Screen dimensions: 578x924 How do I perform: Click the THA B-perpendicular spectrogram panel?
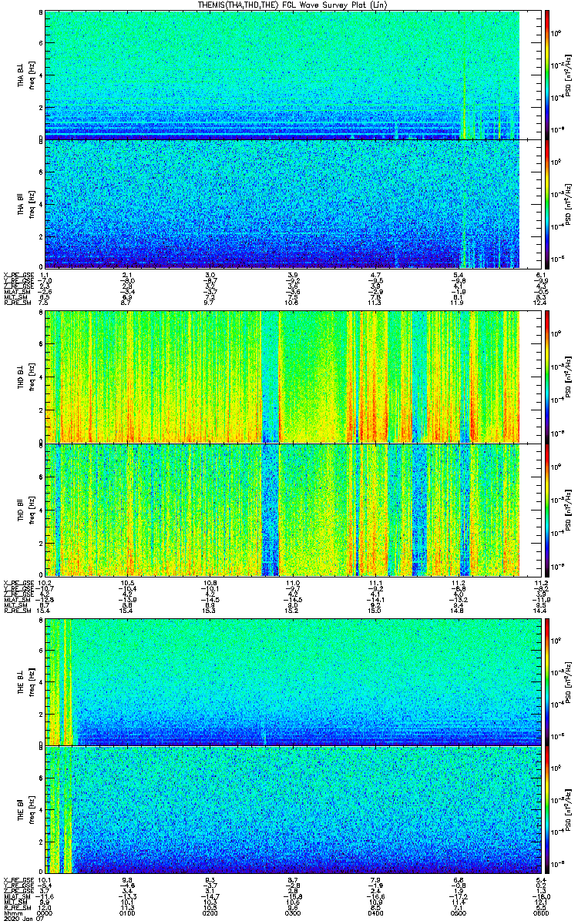click(294, 75)
